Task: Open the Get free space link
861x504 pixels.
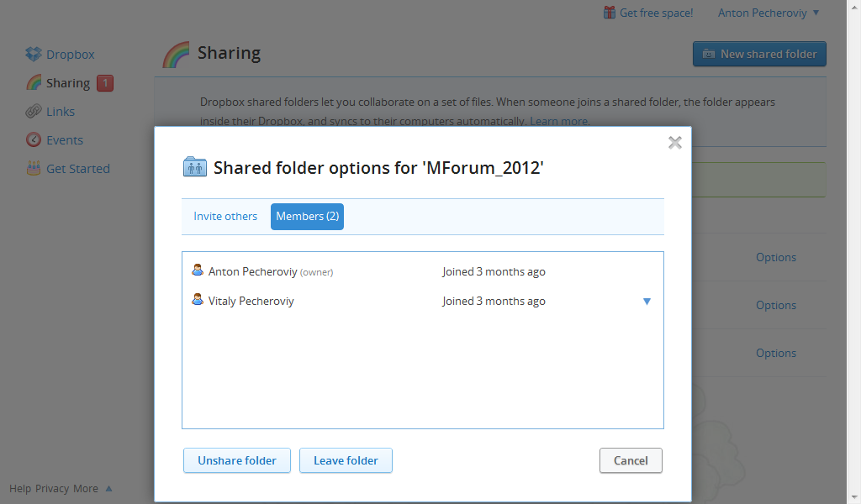Action: point(656,13)
